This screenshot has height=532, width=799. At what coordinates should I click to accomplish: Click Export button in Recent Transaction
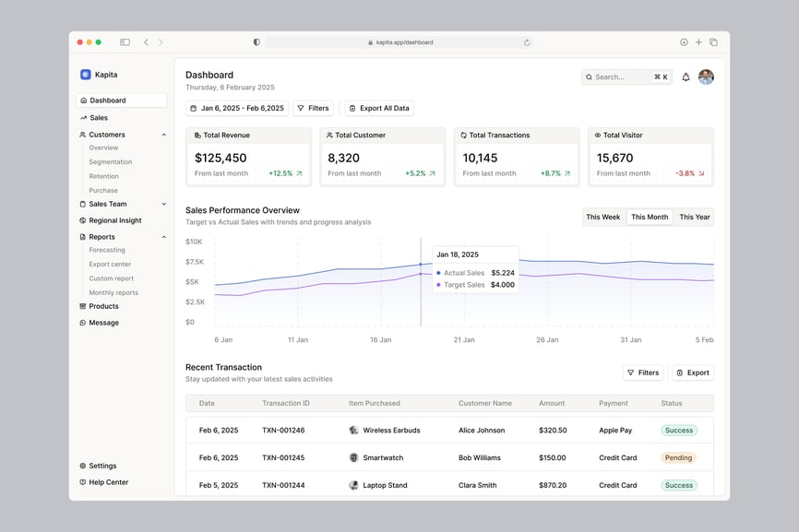click(692, 372)
